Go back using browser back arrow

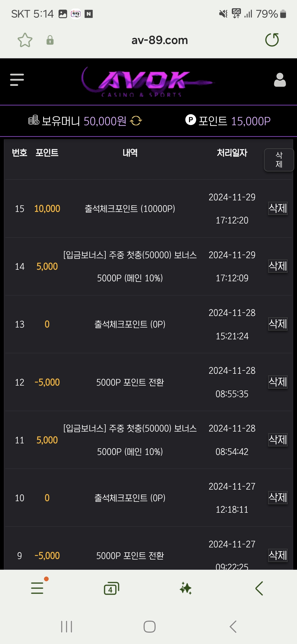(259, 588)
